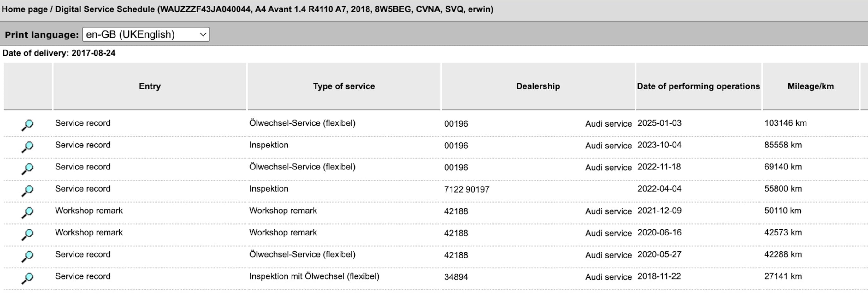Open details for the 2018-11-22 service record
This screenshot has height=303, width=868.
(28, 278)
